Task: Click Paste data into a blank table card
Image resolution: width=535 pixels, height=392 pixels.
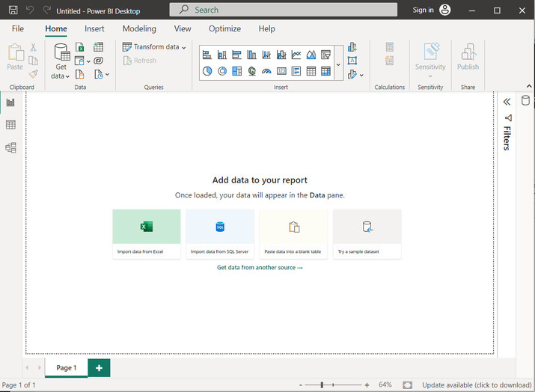Action: [293, 234]
